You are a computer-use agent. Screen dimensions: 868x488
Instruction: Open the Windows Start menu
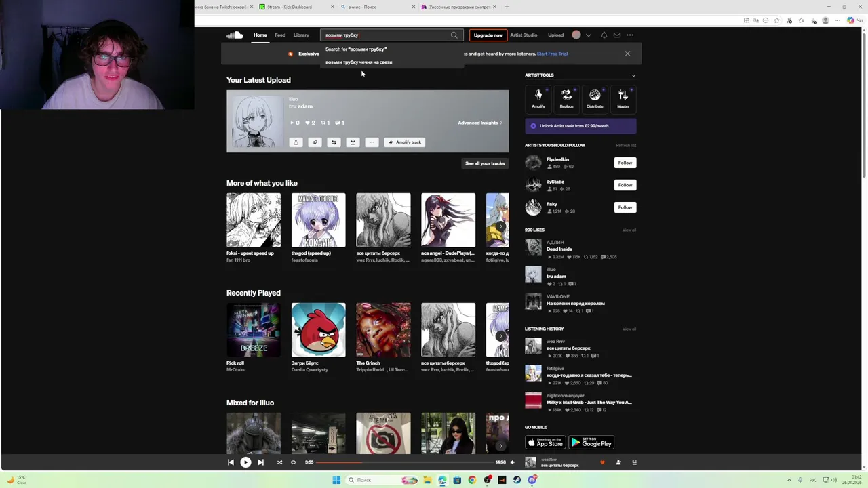tap(336, 480)
